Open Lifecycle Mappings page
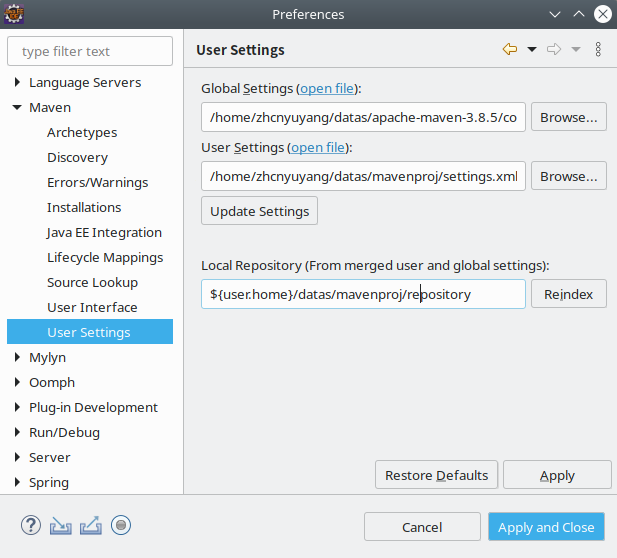The image size is (617, 558). [x=105, y=257]
